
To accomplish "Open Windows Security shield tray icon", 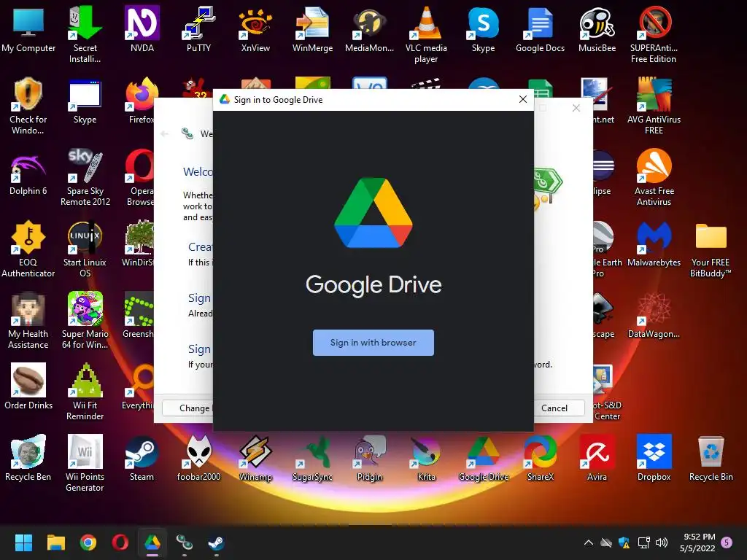I will 624,542.
